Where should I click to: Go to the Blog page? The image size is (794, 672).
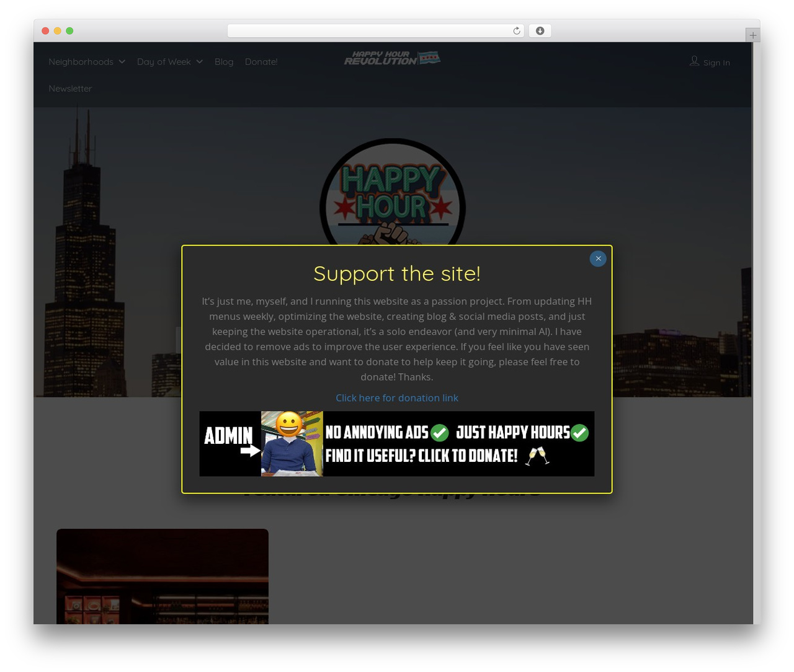pos(224,62)
